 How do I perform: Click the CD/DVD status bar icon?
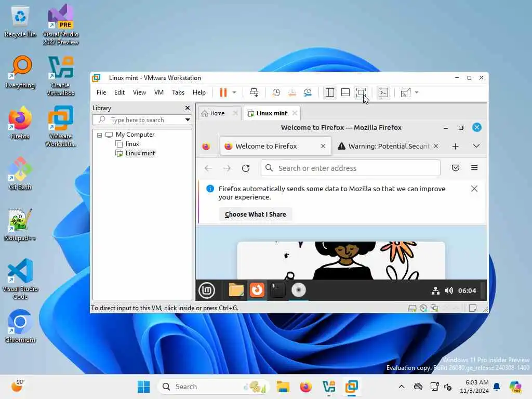(x=423, y=308)
